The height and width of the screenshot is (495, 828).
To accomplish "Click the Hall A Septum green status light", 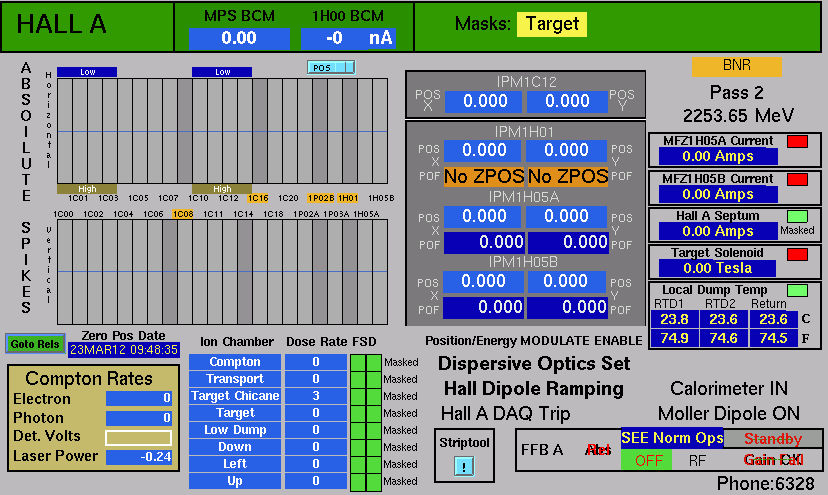I will click(797, 216).
